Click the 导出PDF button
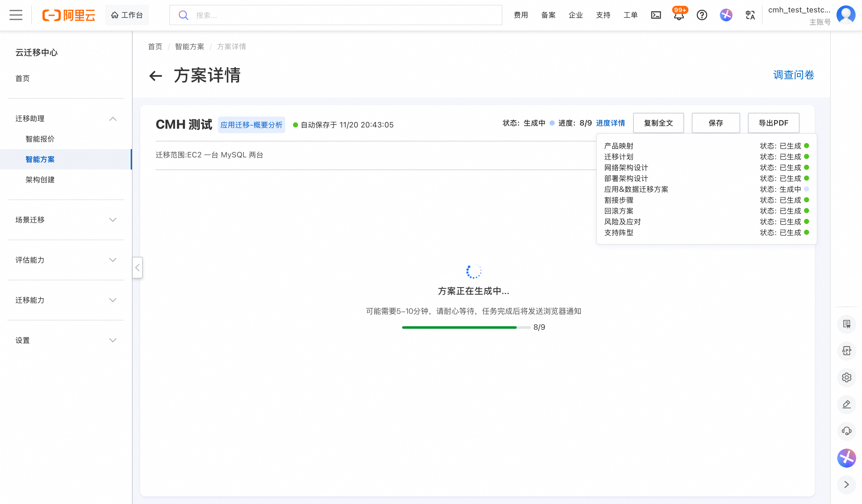Screen dimensions: 862x504 [773, 123]
